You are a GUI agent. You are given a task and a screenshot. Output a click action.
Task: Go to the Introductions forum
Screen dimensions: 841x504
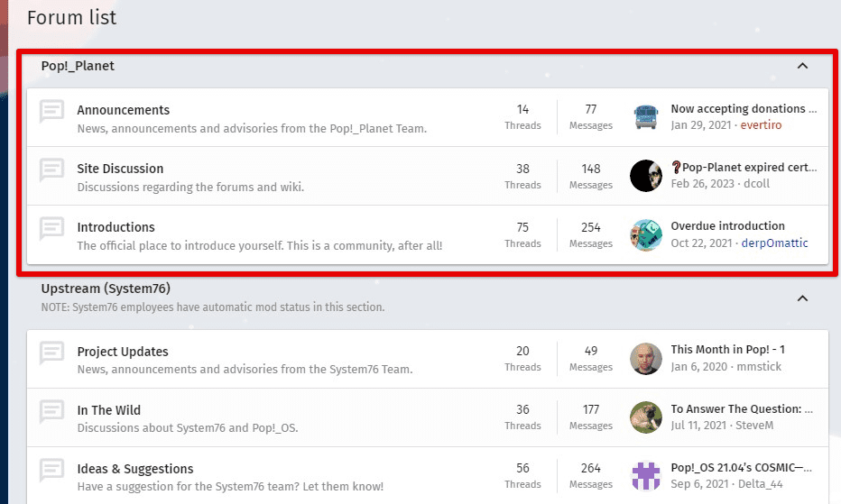[x=116, y=227]
